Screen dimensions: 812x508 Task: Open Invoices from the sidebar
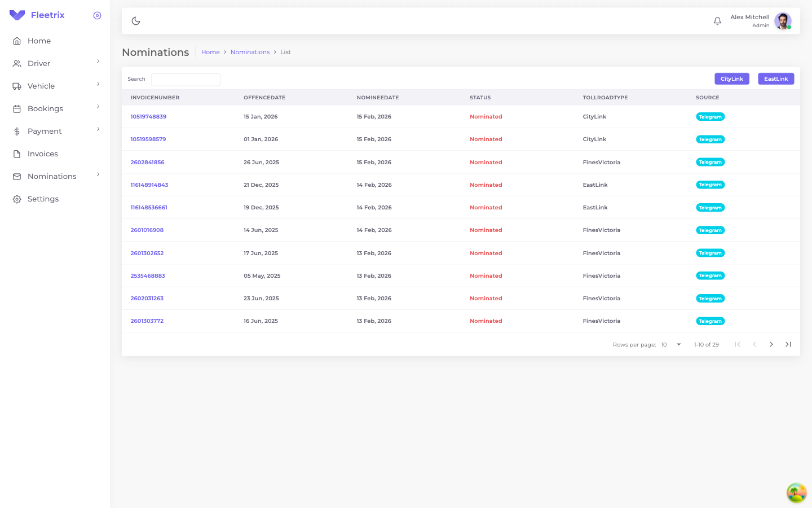pyautogui.click(x=42, y=154)
